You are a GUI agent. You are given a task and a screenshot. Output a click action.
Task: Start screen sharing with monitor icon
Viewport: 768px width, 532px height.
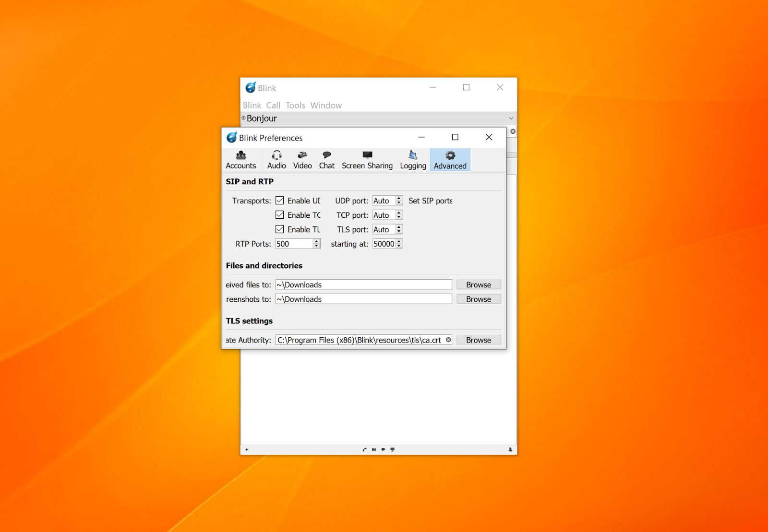coord(392,449)
